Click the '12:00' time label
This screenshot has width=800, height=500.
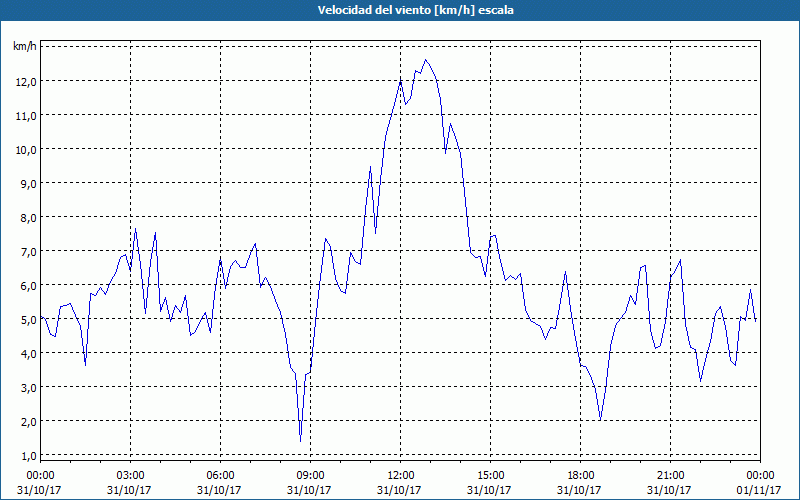[401, 476]
